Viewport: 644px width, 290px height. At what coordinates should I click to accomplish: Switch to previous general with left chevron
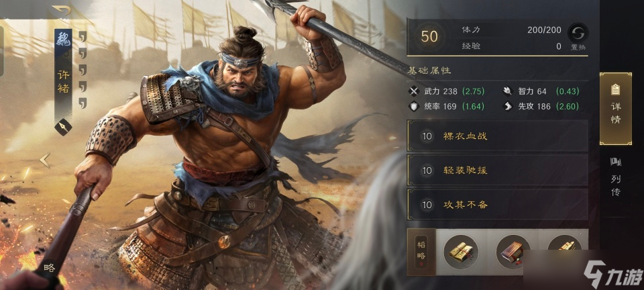click(x=44, y=160)
